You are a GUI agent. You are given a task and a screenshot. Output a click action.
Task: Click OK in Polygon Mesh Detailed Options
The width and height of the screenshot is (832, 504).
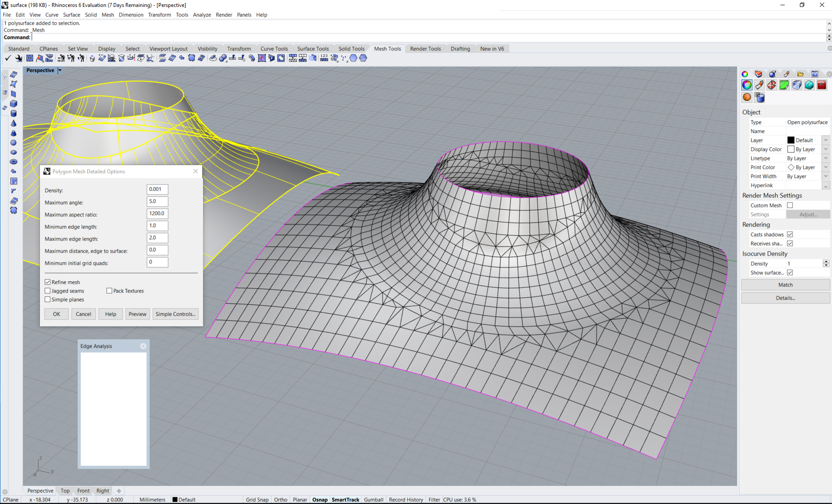[x=56, y=314]
